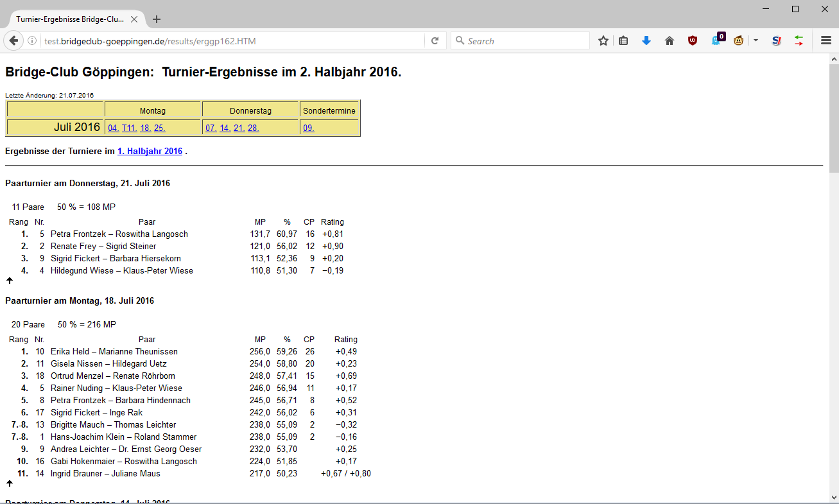Click up arrow below 21. Juli results
The height and width of the screenshot is (504, 839).
10,280
